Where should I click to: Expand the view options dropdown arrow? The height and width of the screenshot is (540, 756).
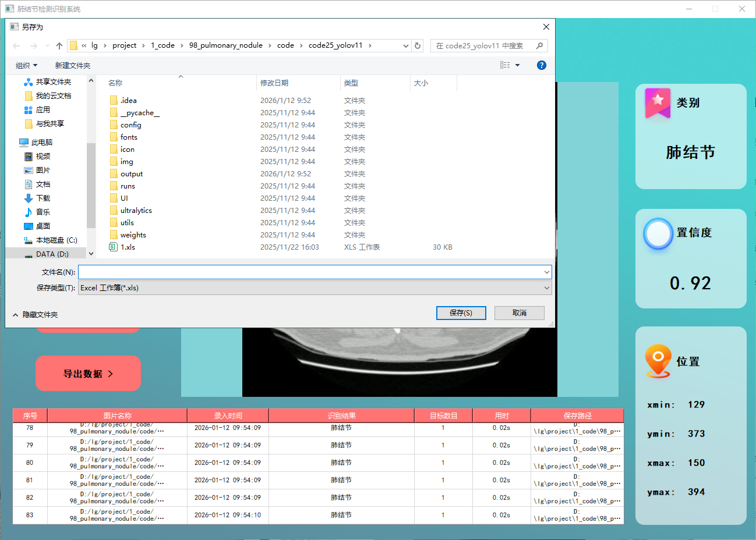[x=517, y=65]
